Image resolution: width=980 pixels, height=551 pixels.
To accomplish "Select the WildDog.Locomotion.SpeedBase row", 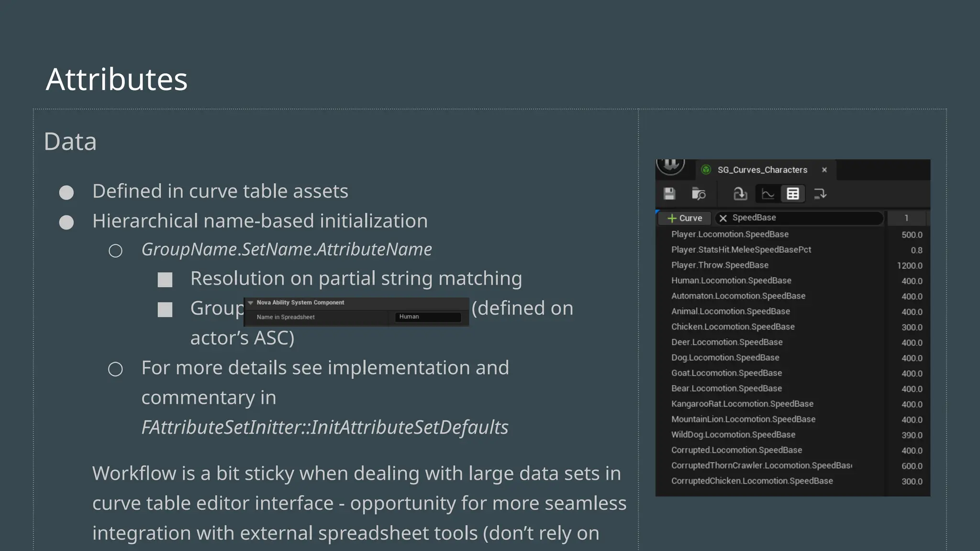I will pos(792,435).
